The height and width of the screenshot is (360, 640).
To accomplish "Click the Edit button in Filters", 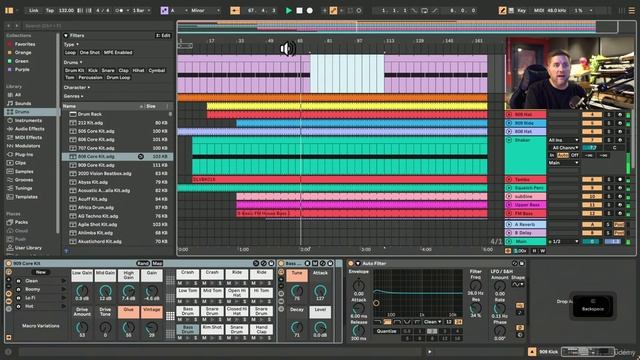I will [163, 36].
